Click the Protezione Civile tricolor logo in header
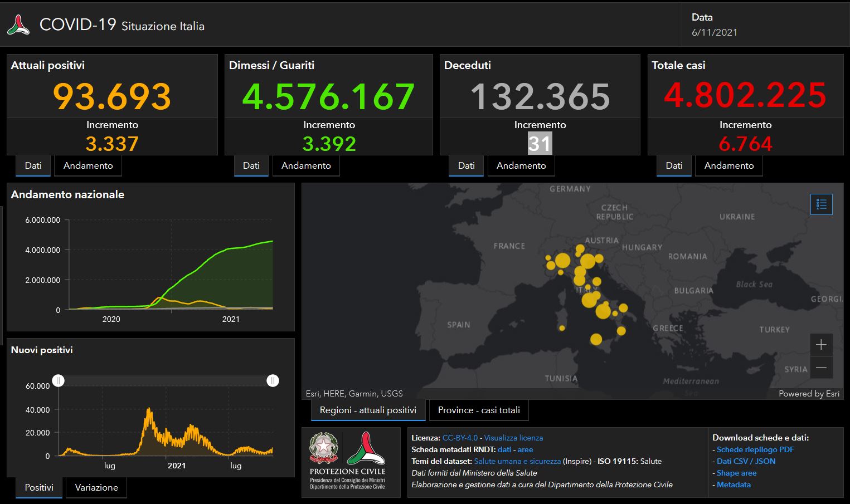The width and height of the screenshot is (850, 504). point(18,26)
